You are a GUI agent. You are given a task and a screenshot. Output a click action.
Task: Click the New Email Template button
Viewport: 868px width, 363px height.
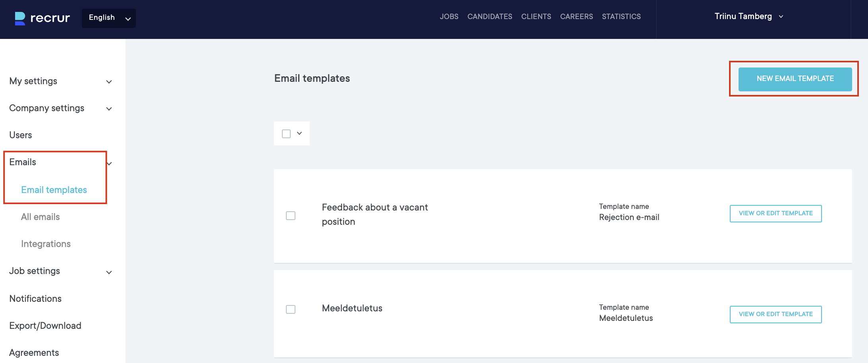(x=795, y=79)
